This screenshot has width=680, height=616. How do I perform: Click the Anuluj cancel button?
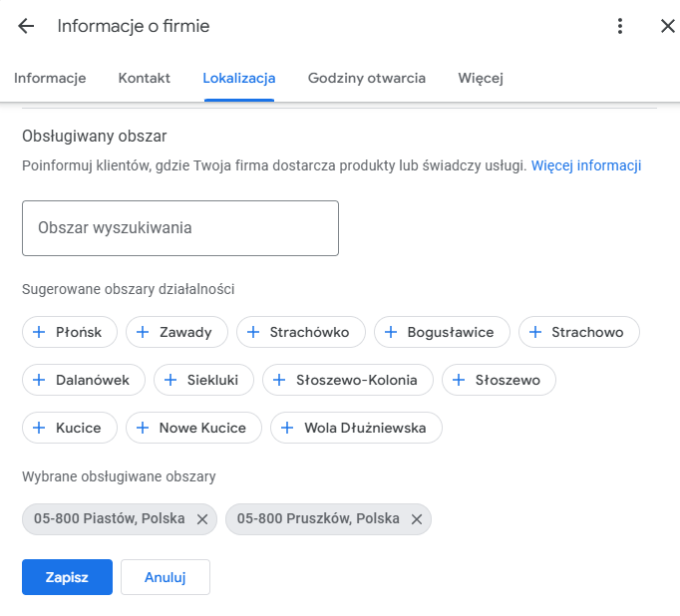point(166,577)
